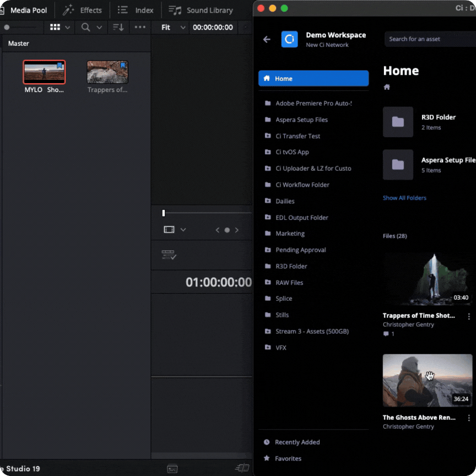This screenshot has width=476, height=476.
Task: Open the Sound Library panel
Action: [201, 10]
